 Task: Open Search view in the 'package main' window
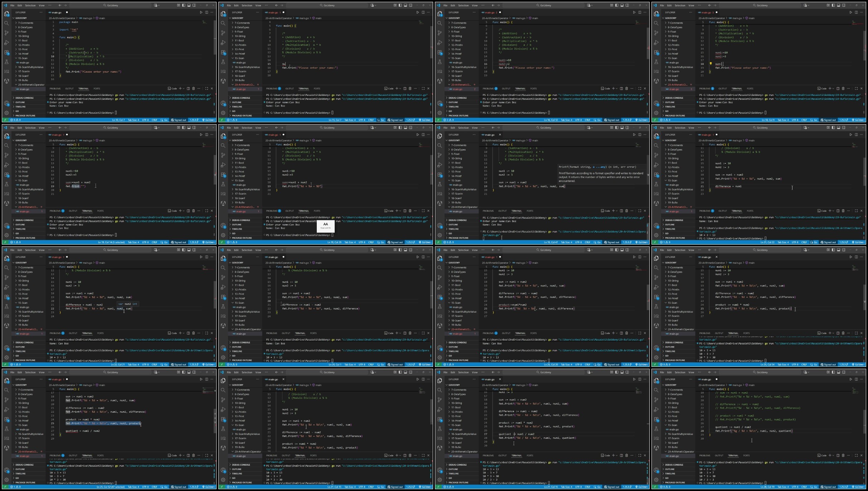point(6,23)
